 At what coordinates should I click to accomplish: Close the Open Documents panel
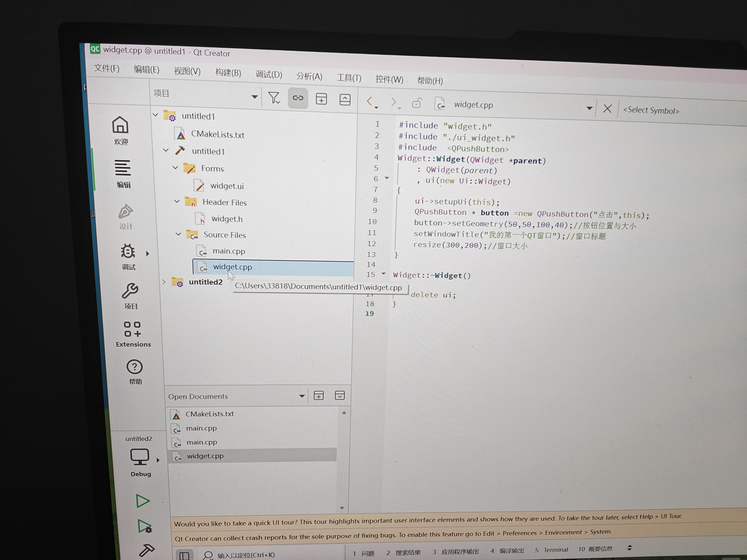coord(340,395)
